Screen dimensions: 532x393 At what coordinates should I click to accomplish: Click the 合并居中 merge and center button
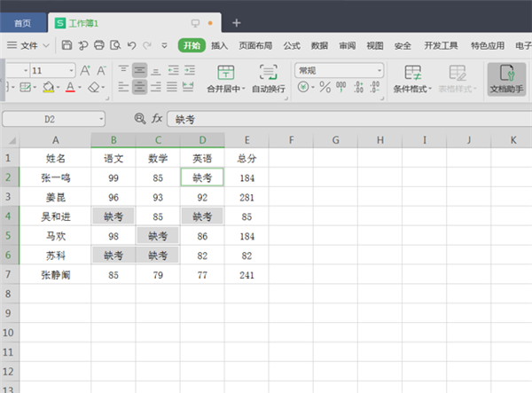(x=225, y=78)
